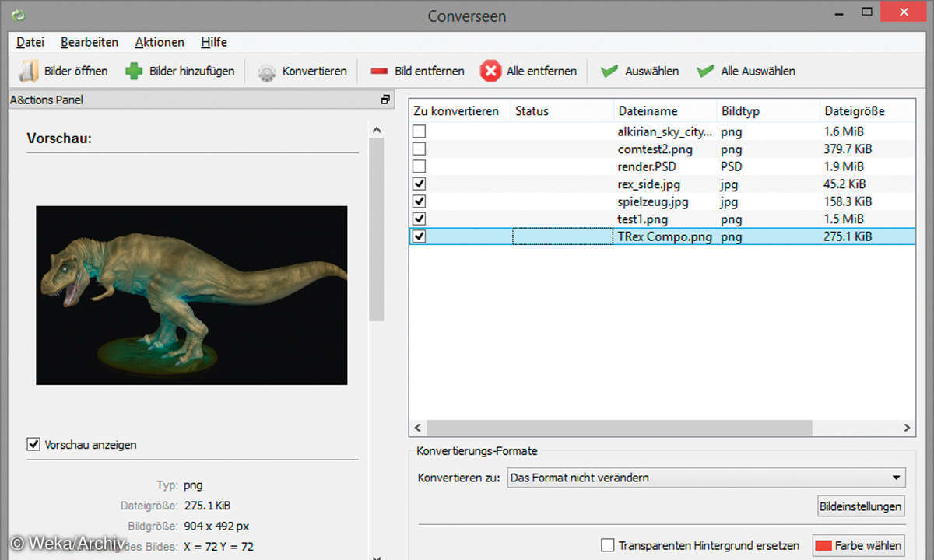Open the Datei menu
Image resolution: width=934 pixels, height=560 pixels.
(30, 42)
